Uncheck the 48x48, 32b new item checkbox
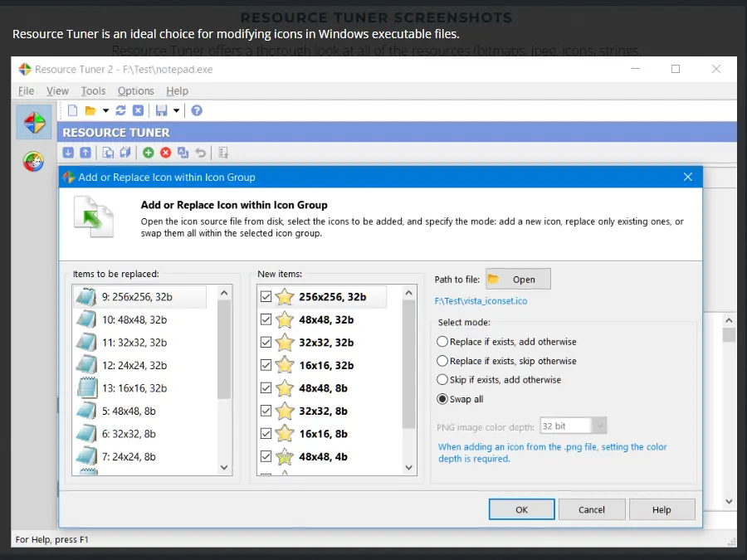The image size is (747, 560). 266,319
